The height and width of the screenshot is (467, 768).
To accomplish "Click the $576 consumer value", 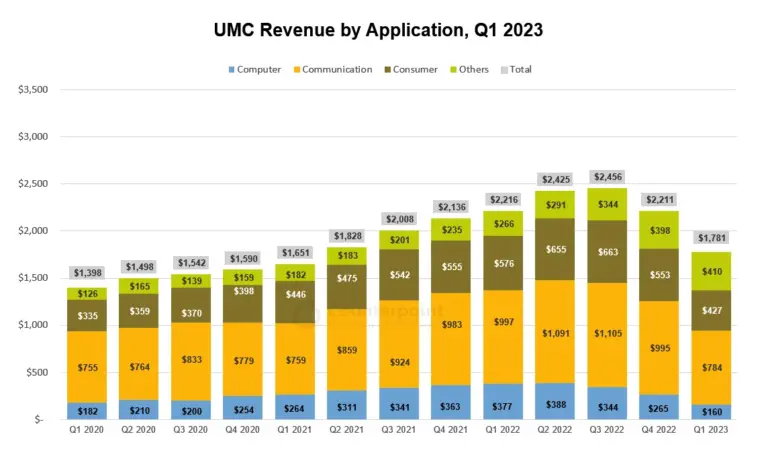I will [x=504, y=264].
